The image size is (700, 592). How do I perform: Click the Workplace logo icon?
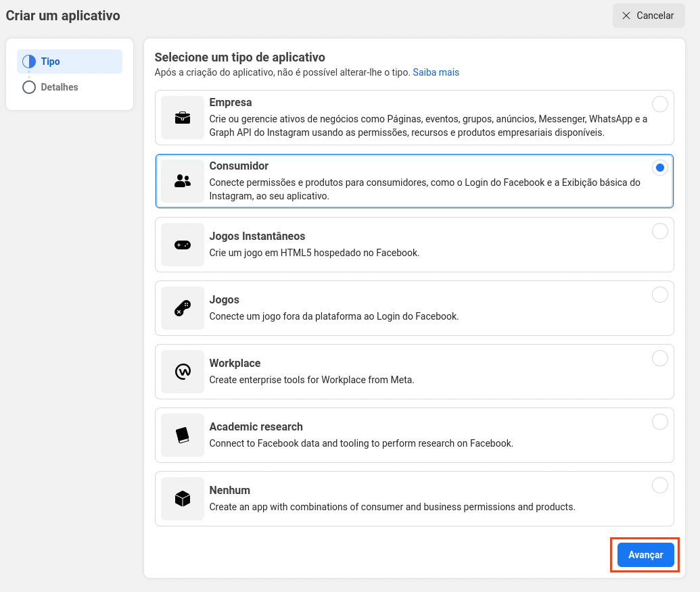click(x=183, y=372)
